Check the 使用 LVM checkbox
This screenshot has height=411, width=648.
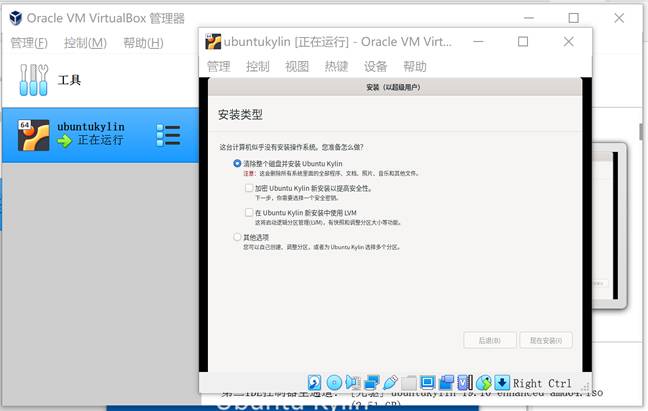click(x=249, y=213)
